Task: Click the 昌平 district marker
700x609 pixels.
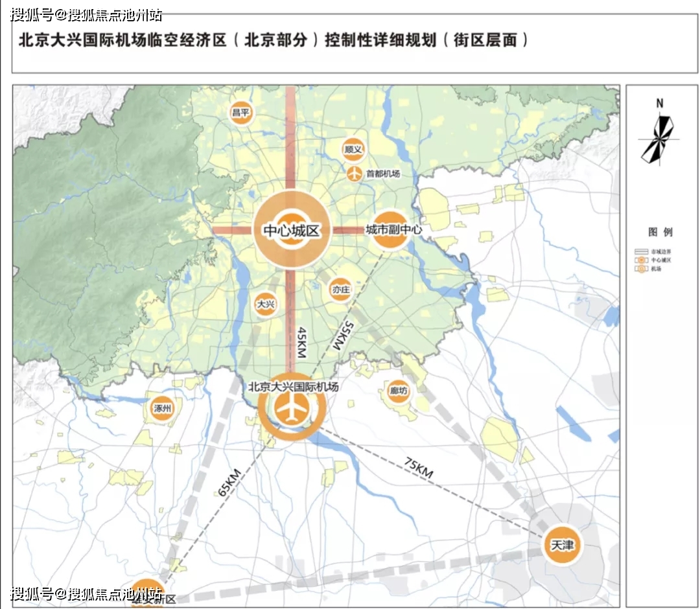Action: (x=241, y=113)
